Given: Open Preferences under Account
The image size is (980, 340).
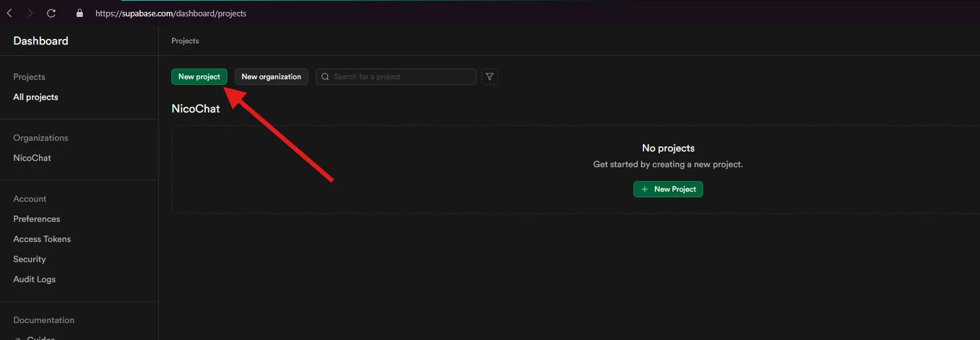Looking at the screenshot, I should 36,219.
